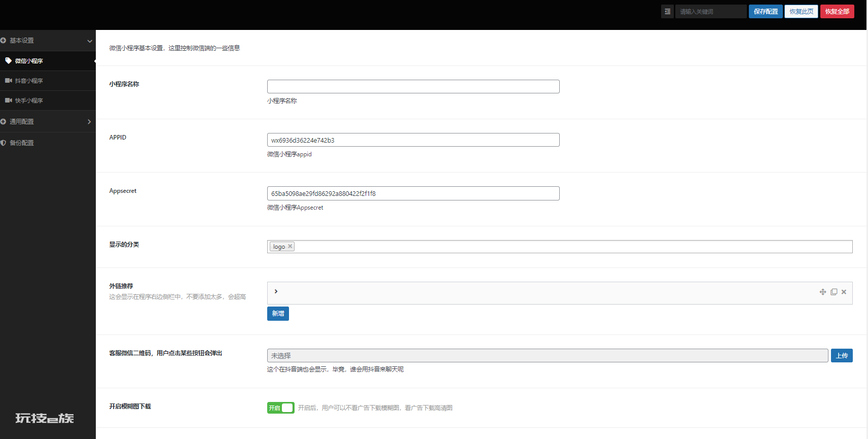Click the tag icon beside 微信小程序

click(8, 61)
